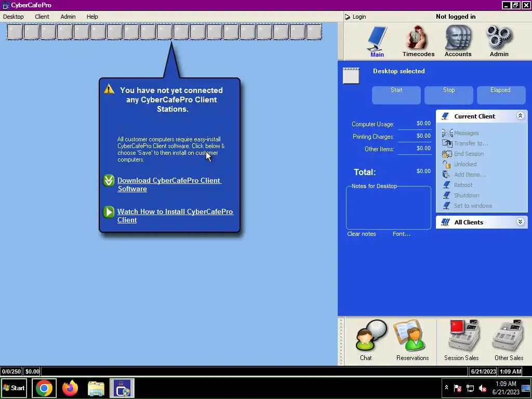Collapse the Current Client panel
The height and width of the screenshot is (399, 532).
tap(520, 116)
